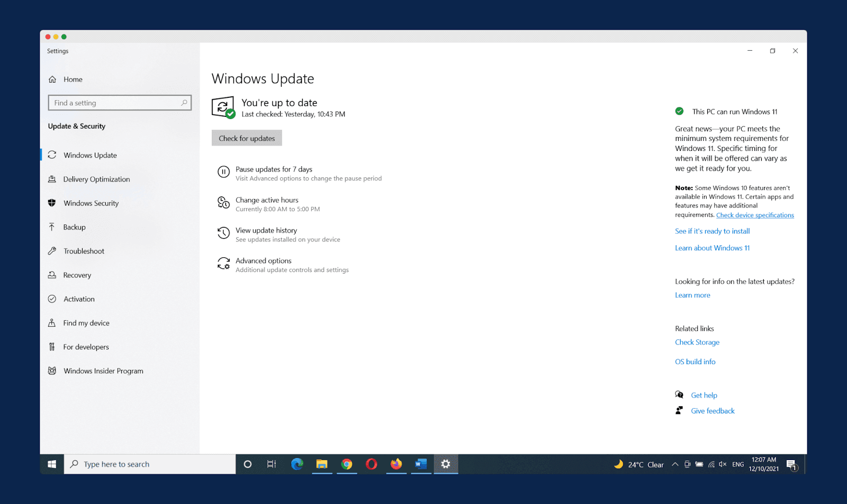Open Task View on the taskbar
Viewport: 847px width, 504px height.
pos(272,464)
